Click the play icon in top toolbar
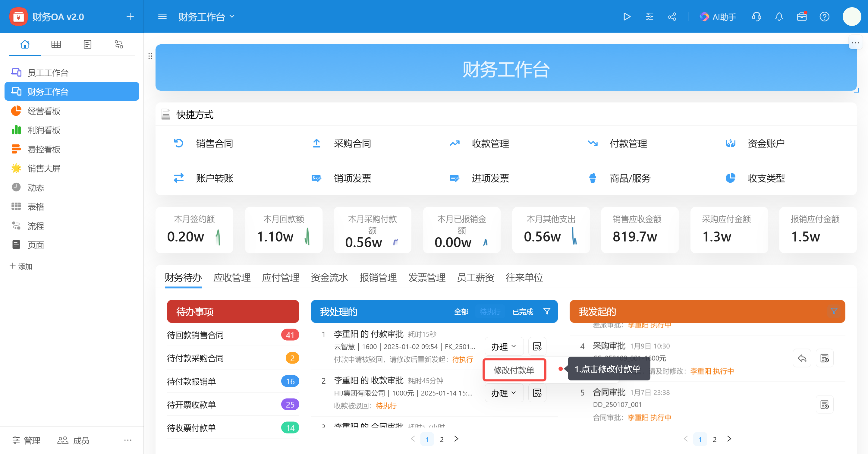Screen dimensions: 868x454 (x=627, y=17)
